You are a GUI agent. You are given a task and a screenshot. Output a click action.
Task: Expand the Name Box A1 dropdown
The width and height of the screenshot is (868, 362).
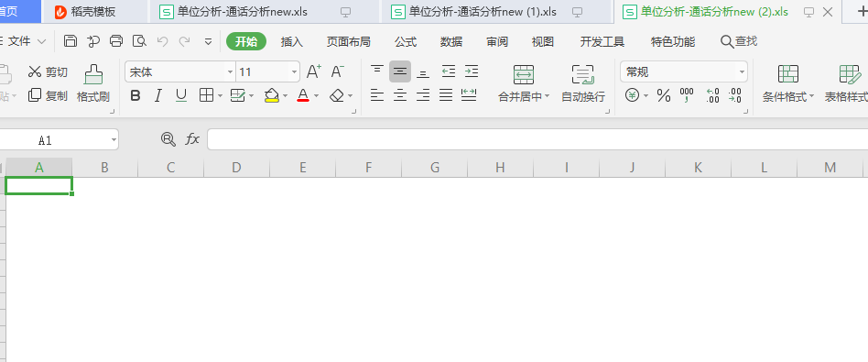[x=114, y=140]
